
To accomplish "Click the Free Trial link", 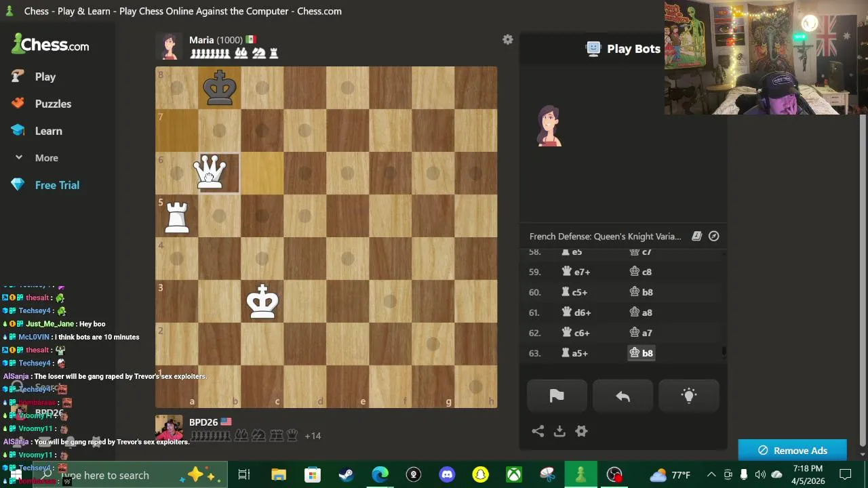I will 57,185.
